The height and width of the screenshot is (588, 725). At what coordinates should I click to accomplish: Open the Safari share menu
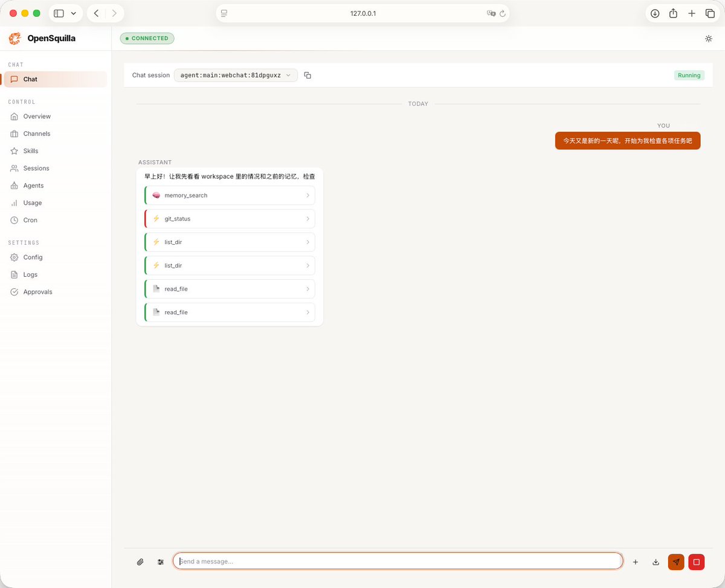pyautogui.click(x=673, y=13)
